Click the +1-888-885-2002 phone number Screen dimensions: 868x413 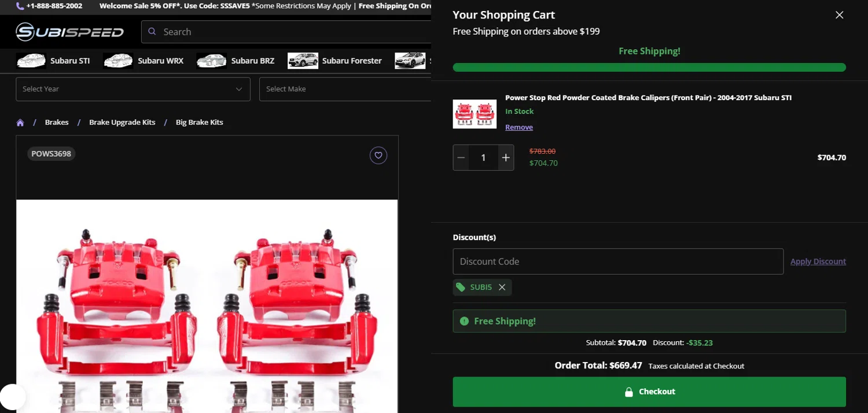(54, 6)
